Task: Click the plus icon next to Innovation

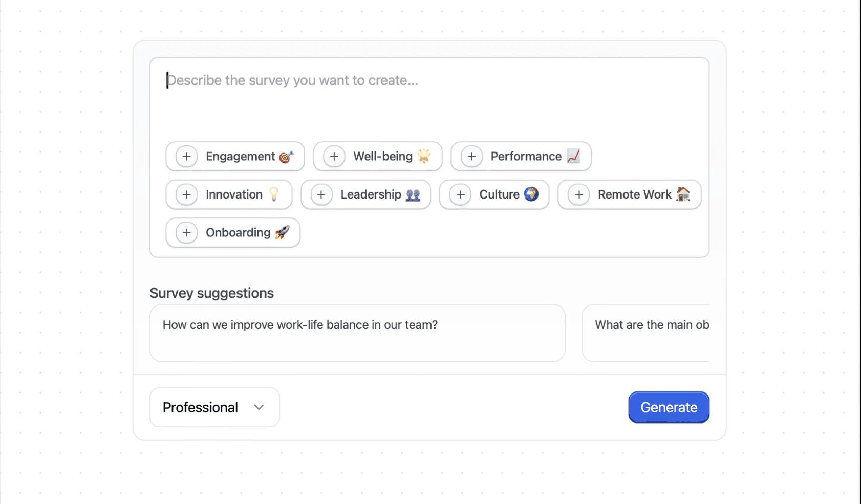Action: coord(187,194)
